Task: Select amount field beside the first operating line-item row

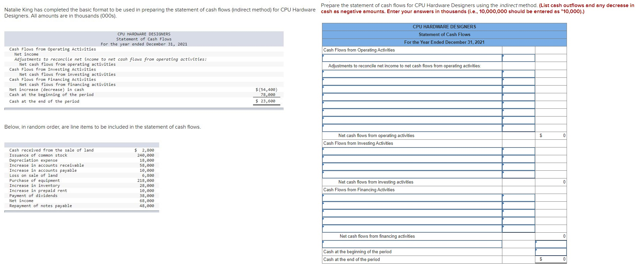Action: coord(518,58)
